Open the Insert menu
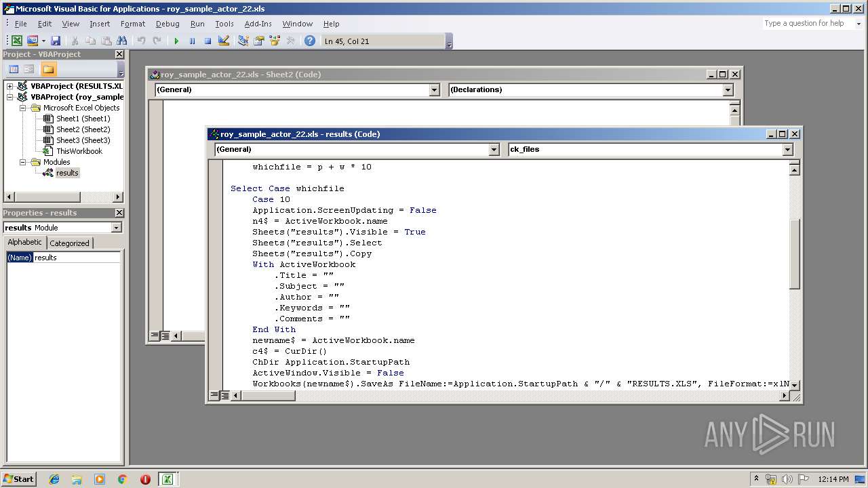 (100, 24)
